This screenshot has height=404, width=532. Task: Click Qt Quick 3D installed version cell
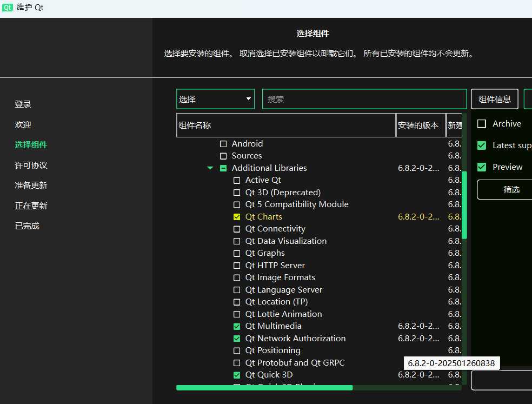[x=418, y=375]
